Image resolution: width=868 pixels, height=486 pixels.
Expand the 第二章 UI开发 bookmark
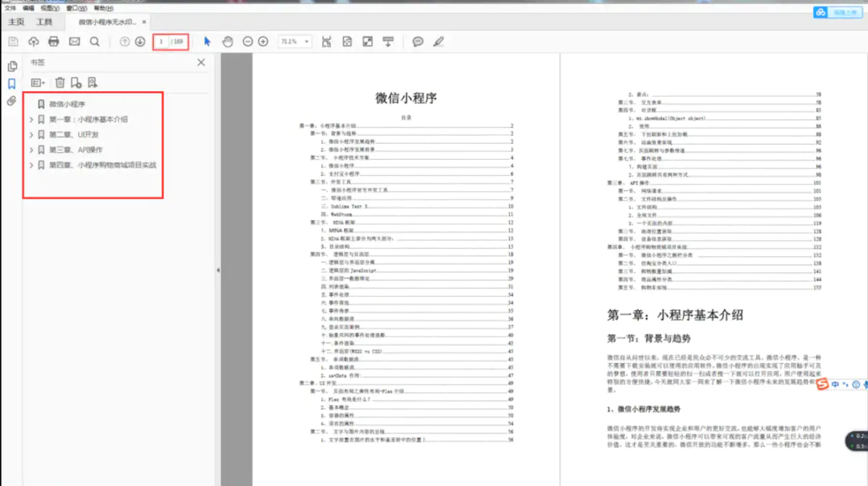point(31,135)
